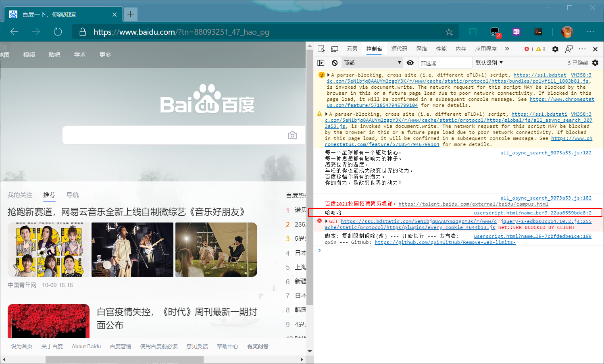Clear the console
The image size is (604, 364).
point(335,63)
